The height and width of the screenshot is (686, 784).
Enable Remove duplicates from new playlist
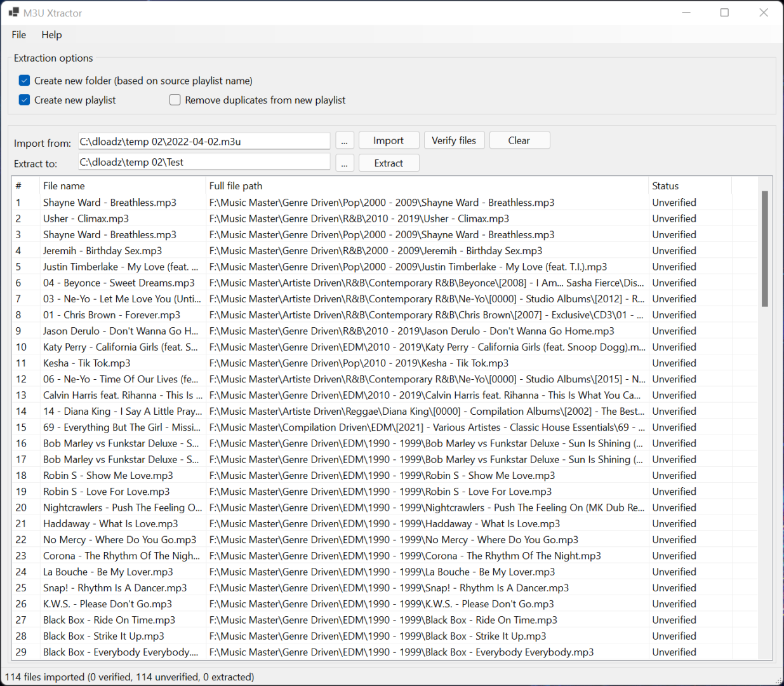[175, 100]
